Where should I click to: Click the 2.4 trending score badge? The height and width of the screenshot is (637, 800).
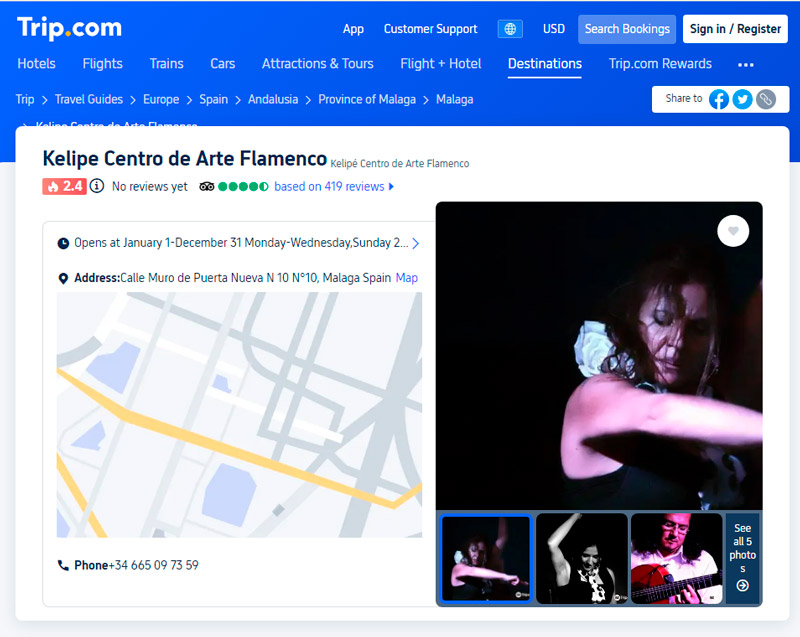click(x=64, y=186)
